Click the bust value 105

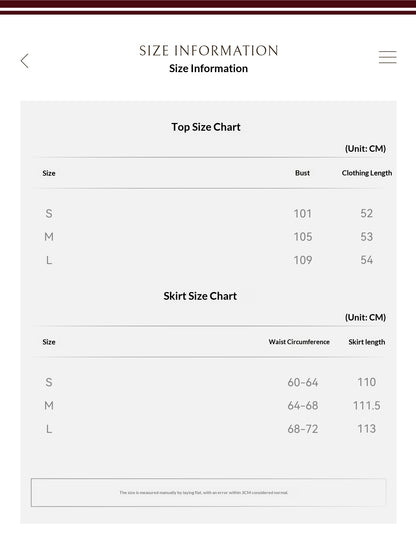[x=303, y=237]
